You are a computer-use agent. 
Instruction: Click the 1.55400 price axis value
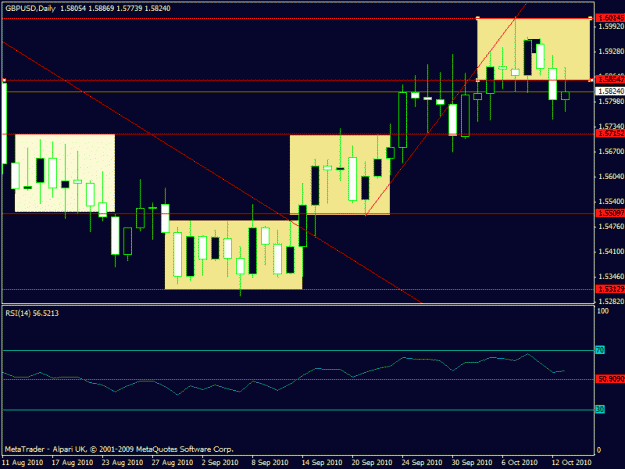[611, 202]
